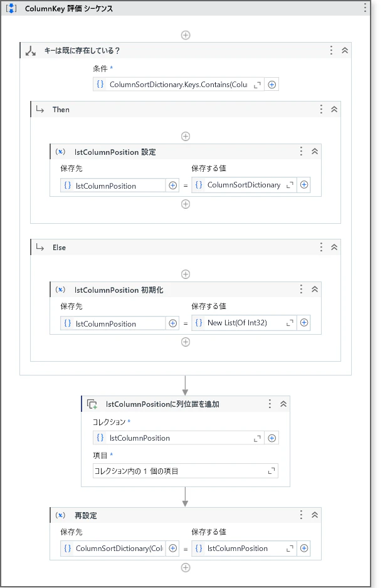Select lstColumnPosition 初期化 activity title
This screenshot has width=385, height=588.
coord(119,290)
